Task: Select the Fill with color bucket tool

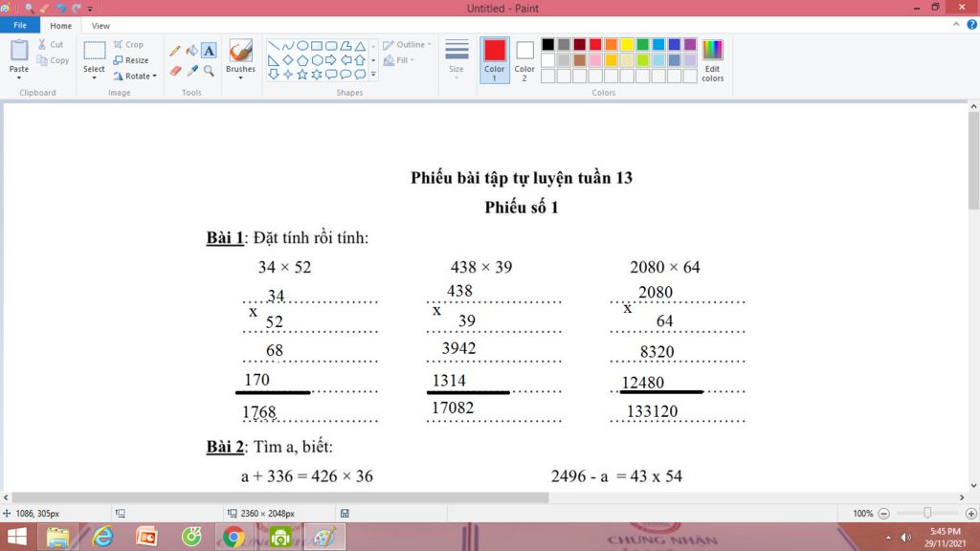Action: click(x=191, y=51)
